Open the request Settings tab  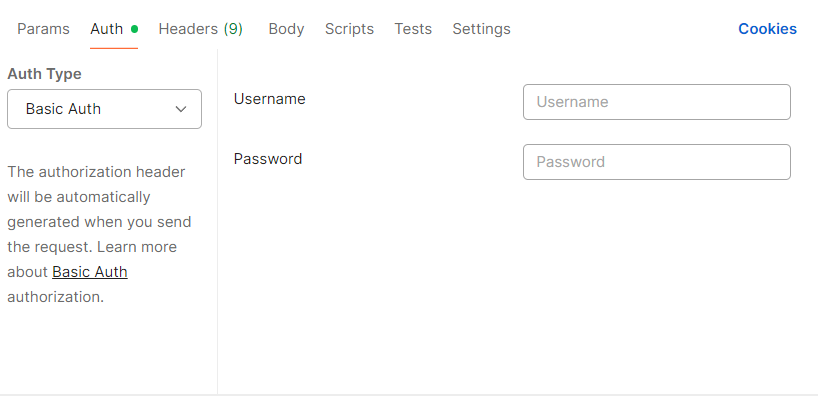pyautogui.click(x=481, y=29)
